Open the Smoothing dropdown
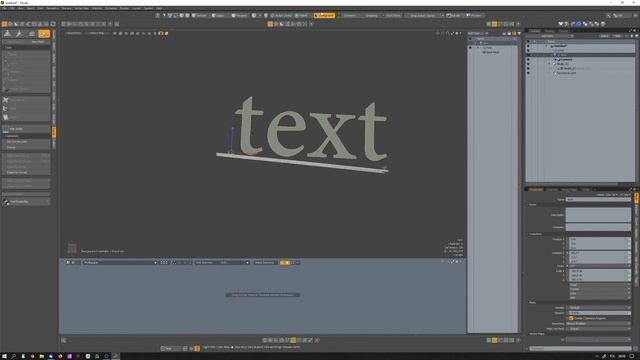640x360 pixels. pyautogui.click(x=598, y=324)
